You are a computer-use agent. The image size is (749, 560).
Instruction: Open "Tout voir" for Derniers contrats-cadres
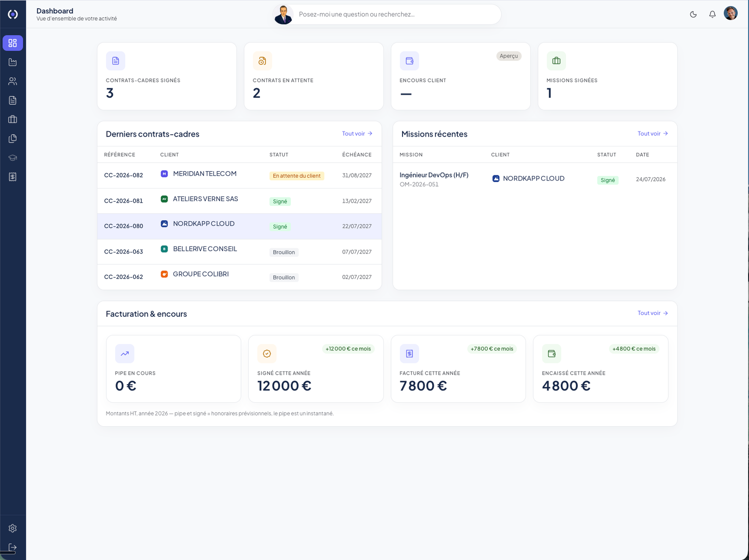pyautogui.click(x=357, y=134)
